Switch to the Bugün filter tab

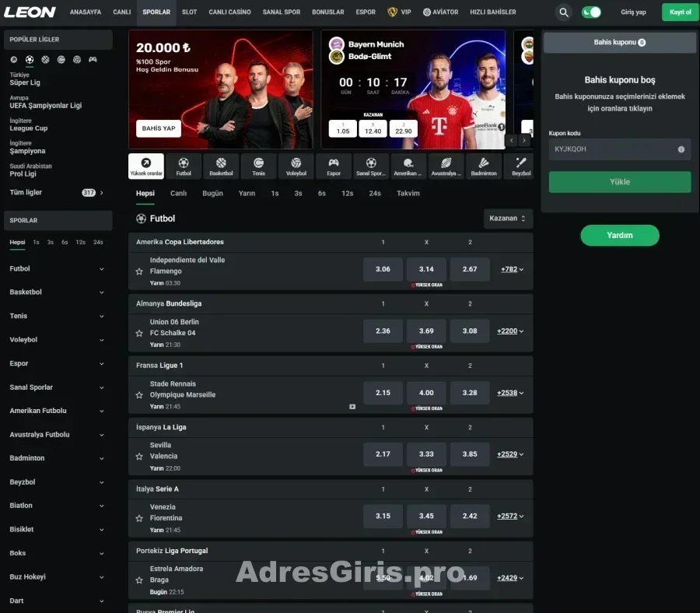pyautogui.click(x=212, y=194)
